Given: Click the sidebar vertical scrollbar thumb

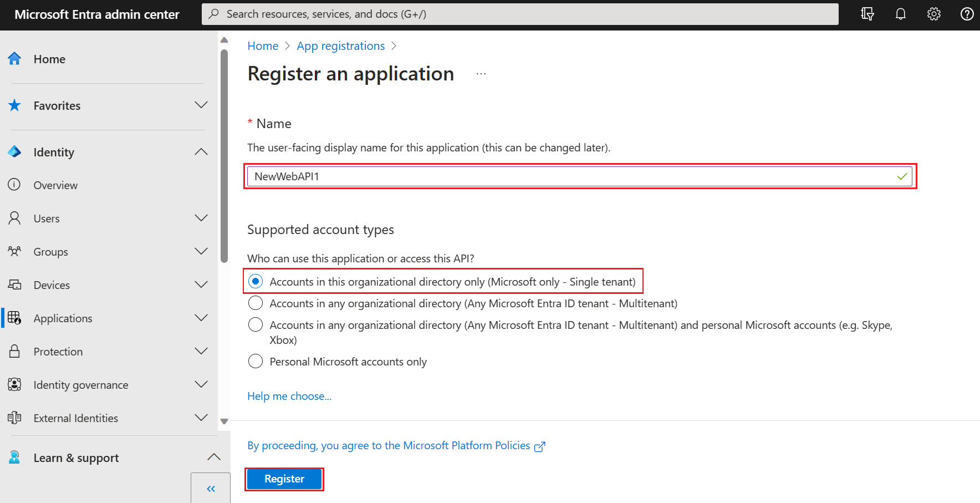Looking at the screenshot, I should click(224, 155).
